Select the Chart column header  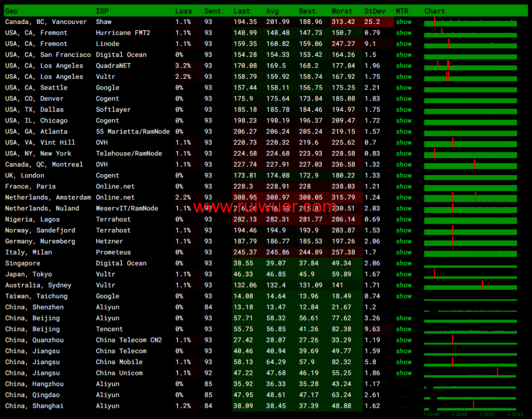click(435, 11)
